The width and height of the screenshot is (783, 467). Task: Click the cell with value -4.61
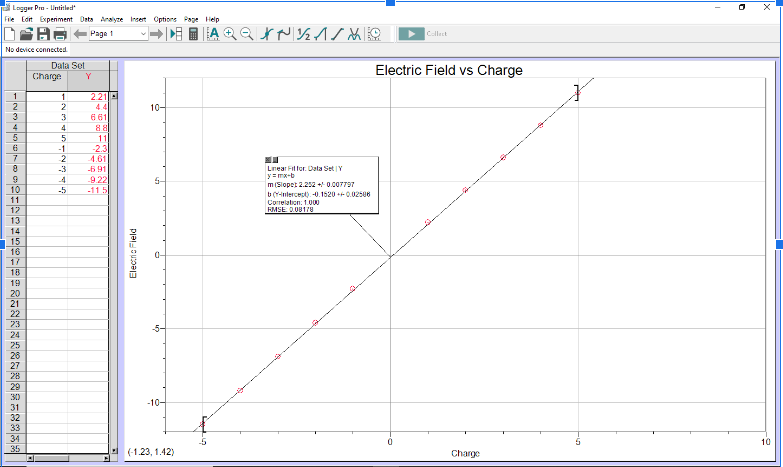tap(88, 159)
